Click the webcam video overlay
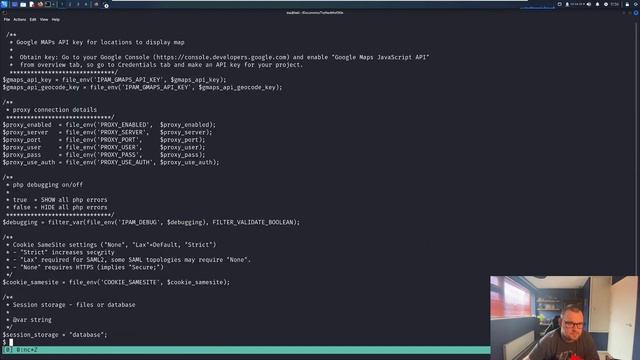This screenshot has height=360, width=640. click(564, 318)
